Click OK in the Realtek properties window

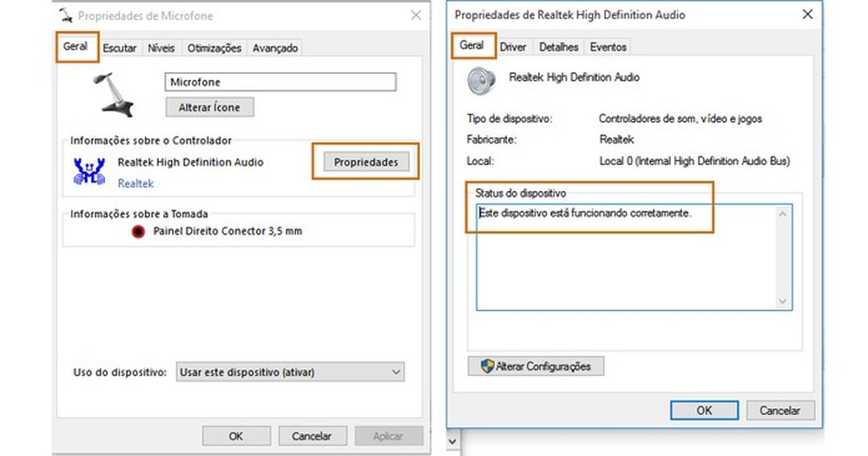[704, 411]
